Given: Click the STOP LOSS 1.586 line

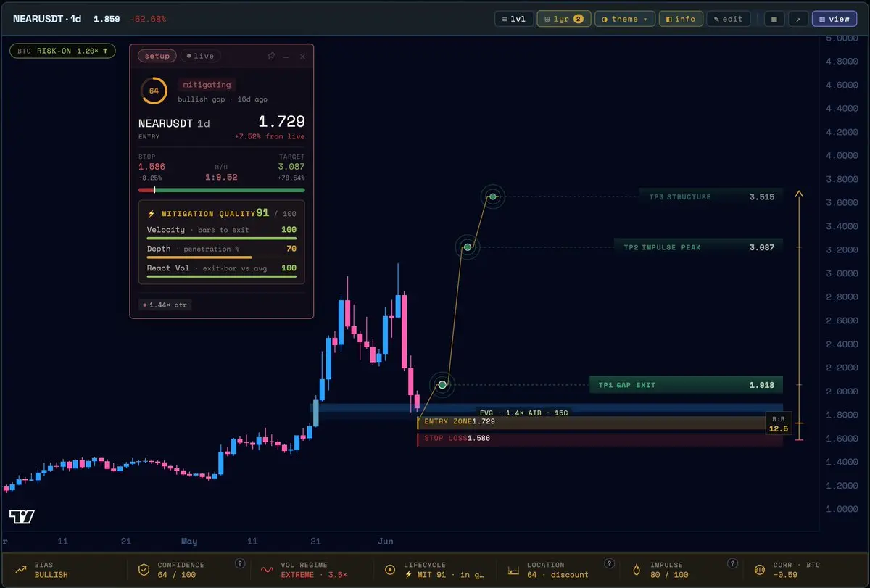Looking at the screenshot, I should click(600, 438).
